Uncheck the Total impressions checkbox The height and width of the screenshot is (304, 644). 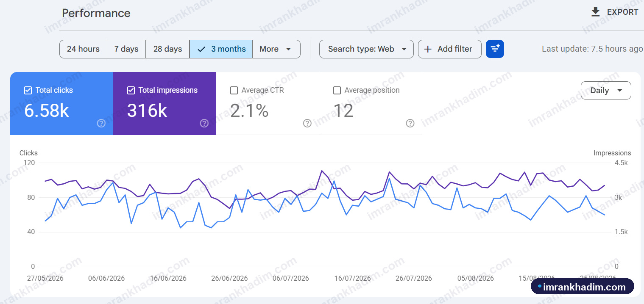131,90
